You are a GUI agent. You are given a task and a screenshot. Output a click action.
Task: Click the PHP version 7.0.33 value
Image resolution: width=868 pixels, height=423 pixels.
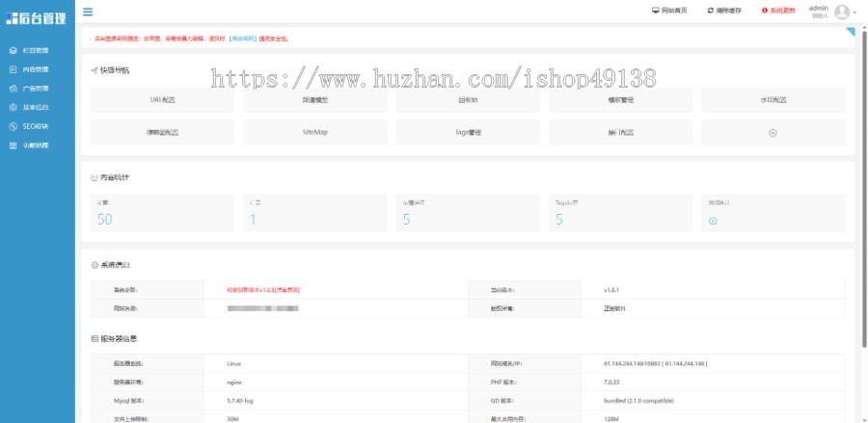click(x=611, y=383)
